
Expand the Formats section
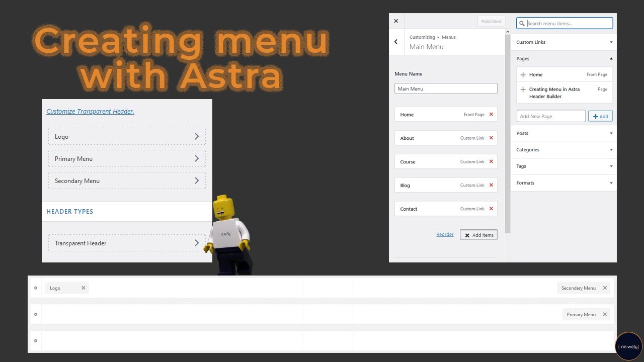click(x=563, y=183)
